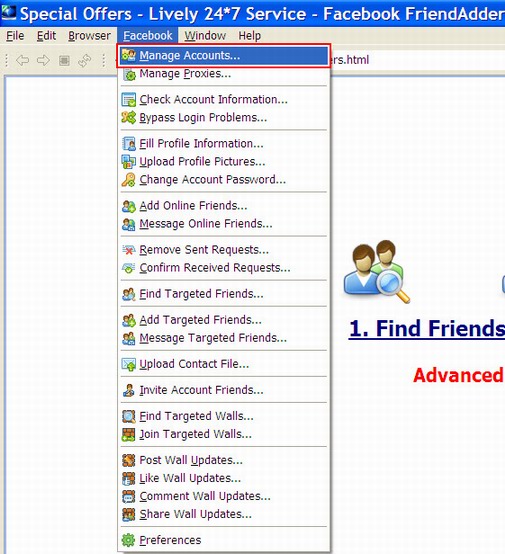Screen dimensions: 505x554
Task: Click the Change Account Password key icon
Action: coord(129,179)
